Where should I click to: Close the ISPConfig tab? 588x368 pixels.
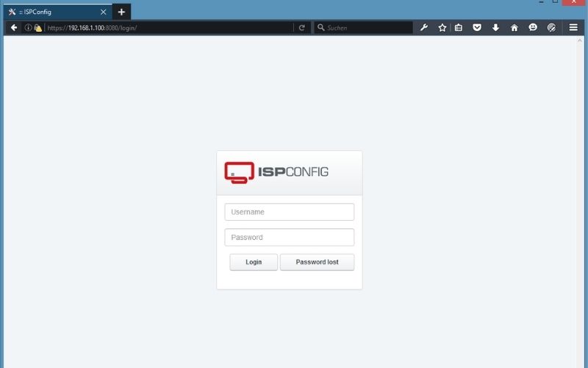pos(104,12)
